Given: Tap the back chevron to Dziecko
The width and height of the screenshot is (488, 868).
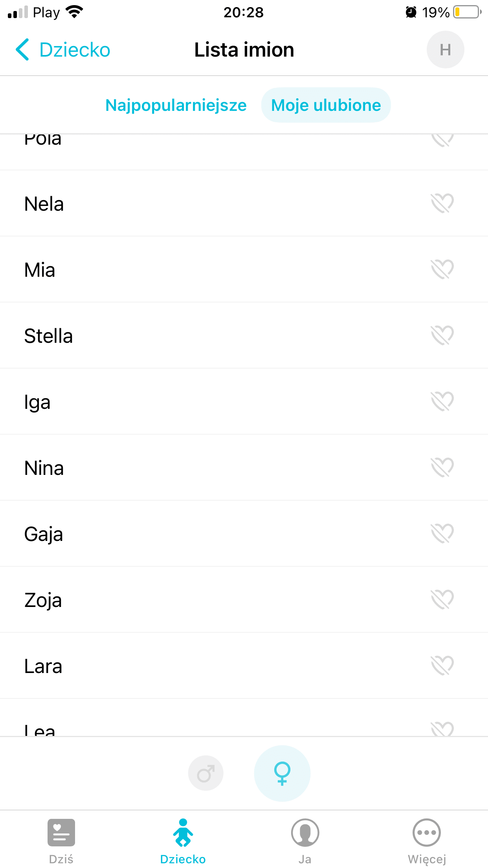Looking at the screenshot, I should click(23, 50).
